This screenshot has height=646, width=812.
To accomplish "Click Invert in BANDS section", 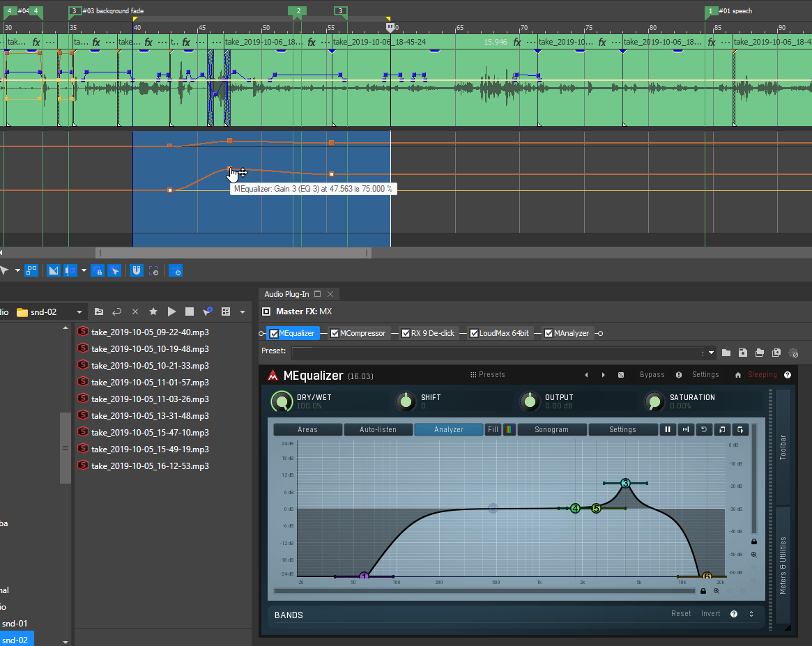I will point(710,614).
